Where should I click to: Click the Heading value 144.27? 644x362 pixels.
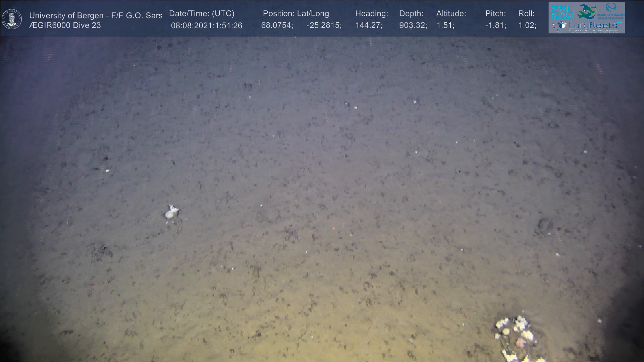369,25
